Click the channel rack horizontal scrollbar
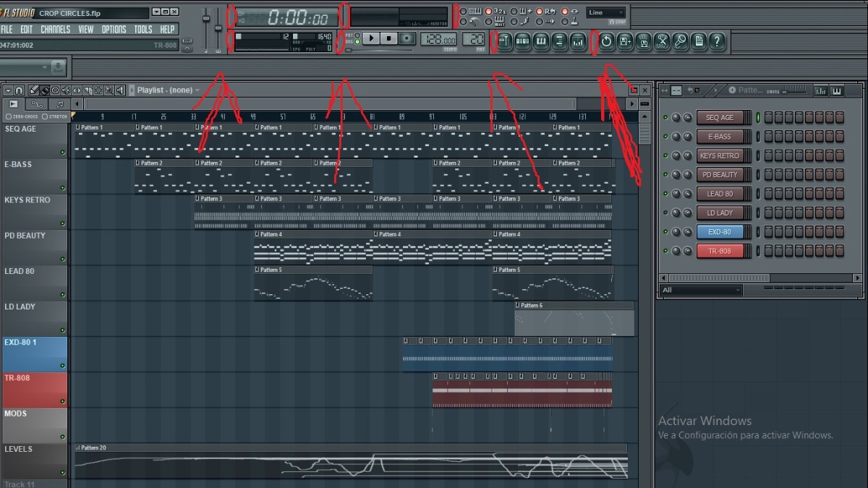This screenshot has height=488, width=868. point(760,278)
